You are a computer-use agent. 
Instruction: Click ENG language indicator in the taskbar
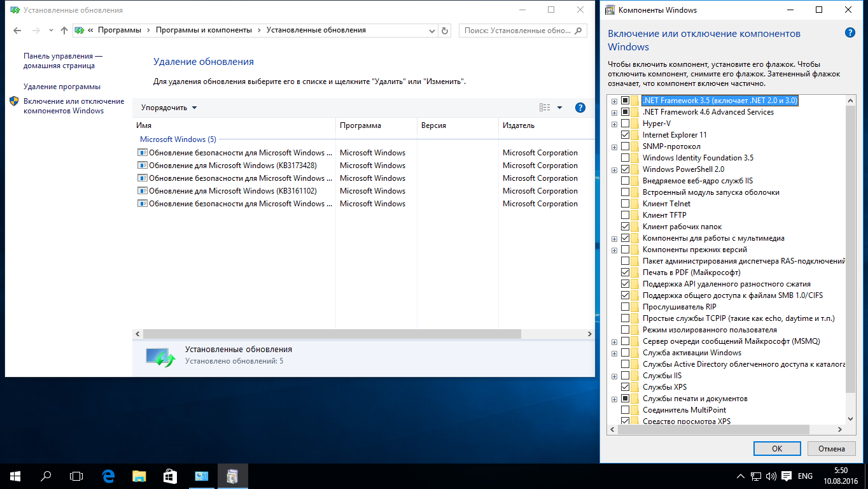[x=805, y=476]
